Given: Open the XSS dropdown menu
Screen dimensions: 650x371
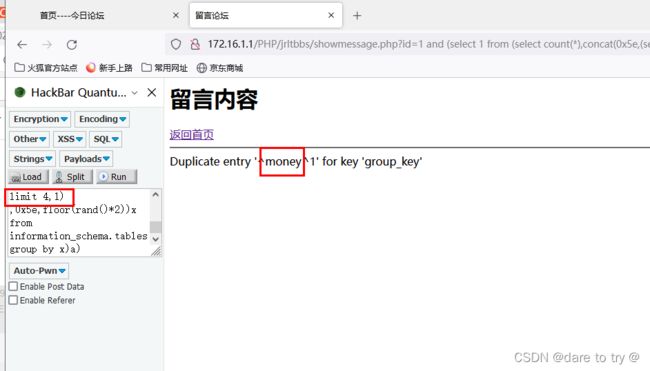Looking at the screenshot, I should click(x=70, y=139).
